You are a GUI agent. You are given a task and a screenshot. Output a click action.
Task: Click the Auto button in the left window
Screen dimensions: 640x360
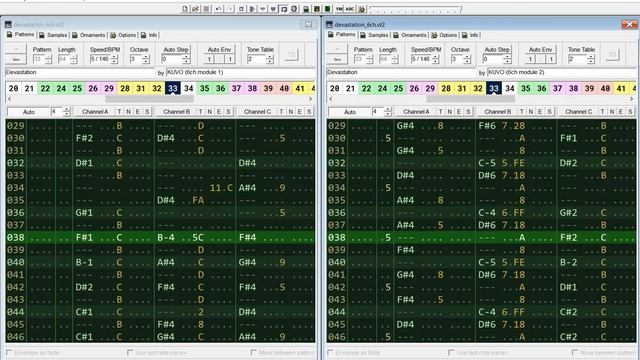click(29, 112)
